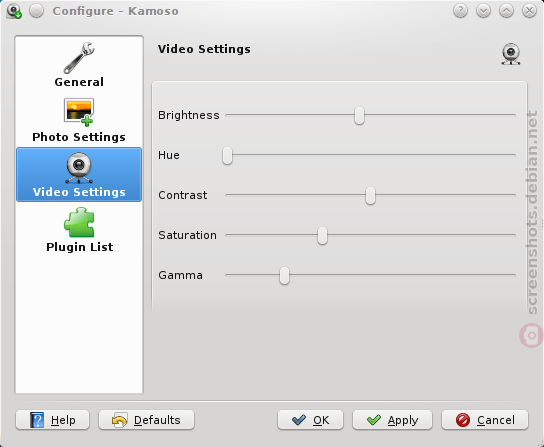Open the Plugin List puzzle icon
Screen dimensions: 544x447
coord(79,222)
